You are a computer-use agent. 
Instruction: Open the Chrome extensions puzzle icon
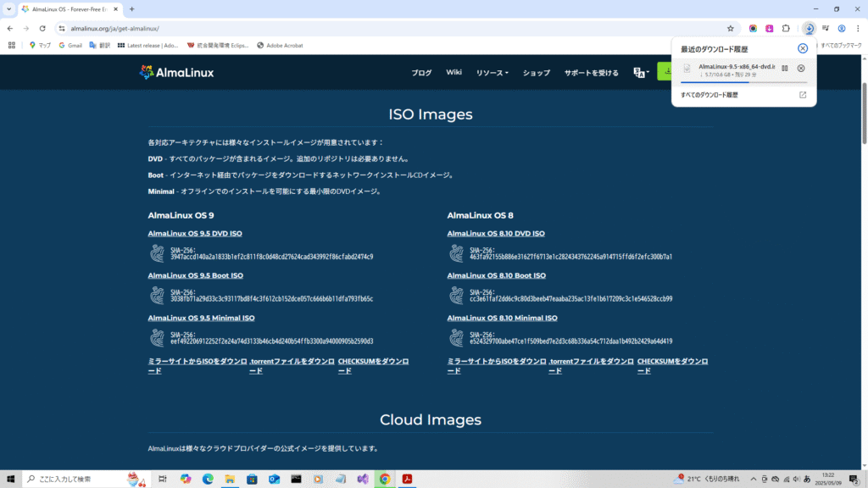786,28
